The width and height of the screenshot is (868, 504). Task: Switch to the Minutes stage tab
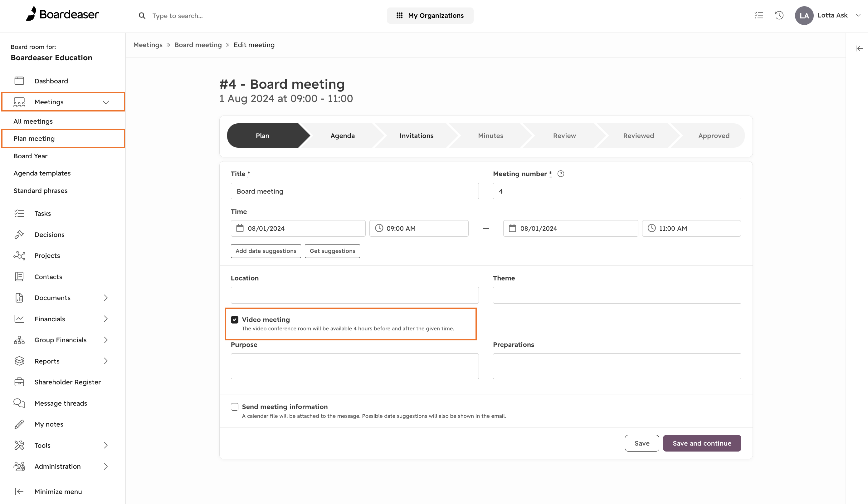point(490,136)
